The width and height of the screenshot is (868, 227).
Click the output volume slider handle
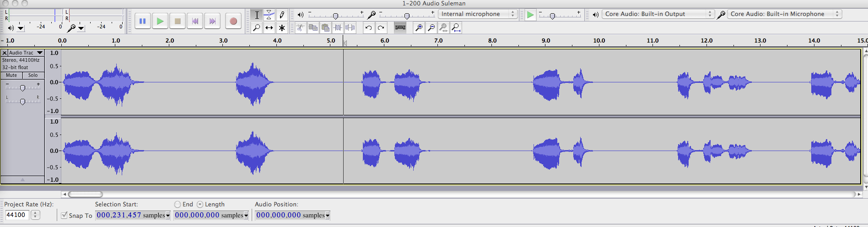tap(335, 16)
